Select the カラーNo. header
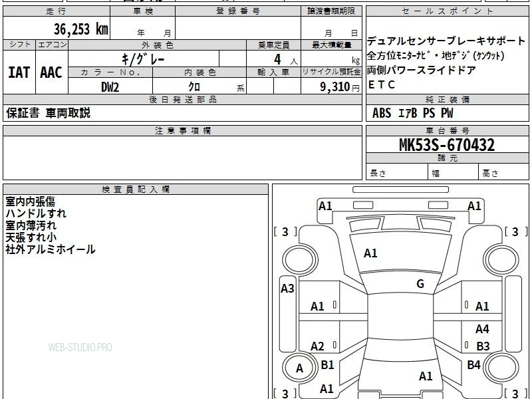This screenshot has width=532, height=399. coord(110,72)
